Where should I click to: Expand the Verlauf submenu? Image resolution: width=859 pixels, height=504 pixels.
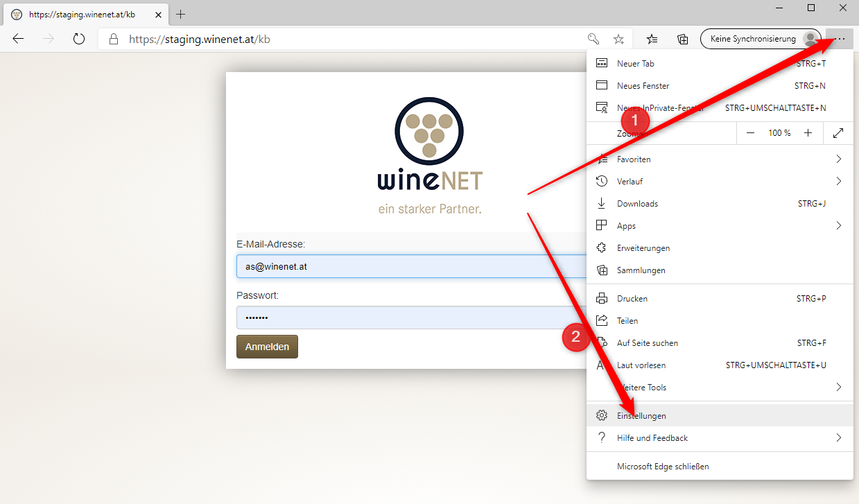coord(838,182)
